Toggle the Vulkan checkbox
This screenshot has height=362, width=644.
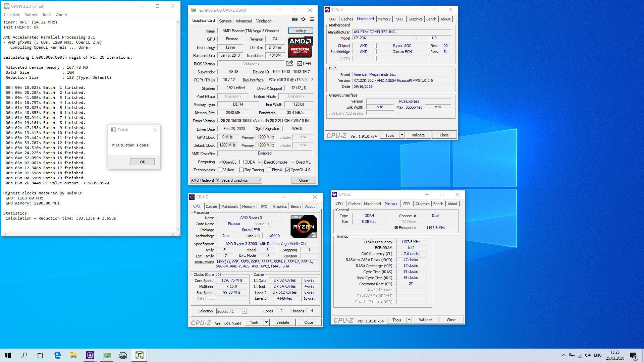point(220,170)
